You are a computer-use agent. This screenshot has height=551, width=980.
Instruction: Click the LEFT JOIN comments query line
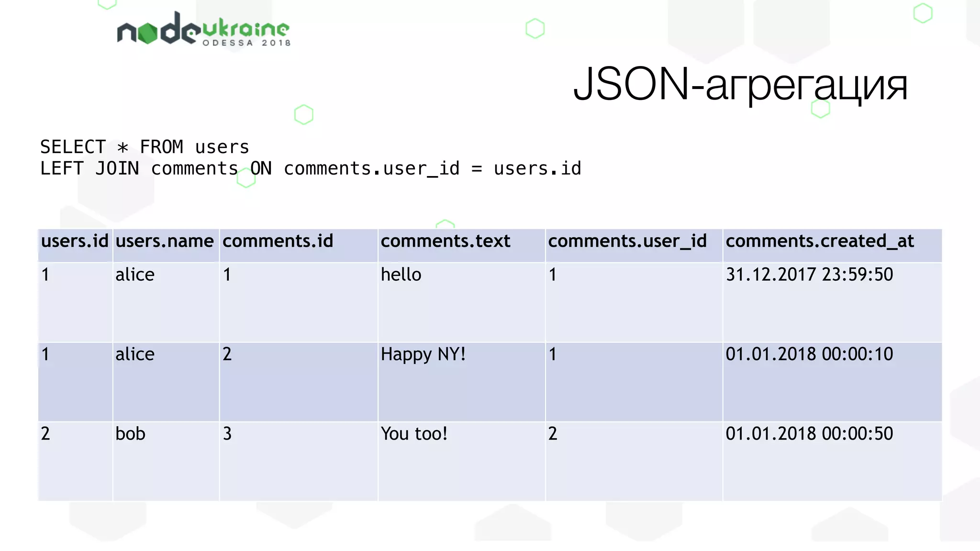311,168
